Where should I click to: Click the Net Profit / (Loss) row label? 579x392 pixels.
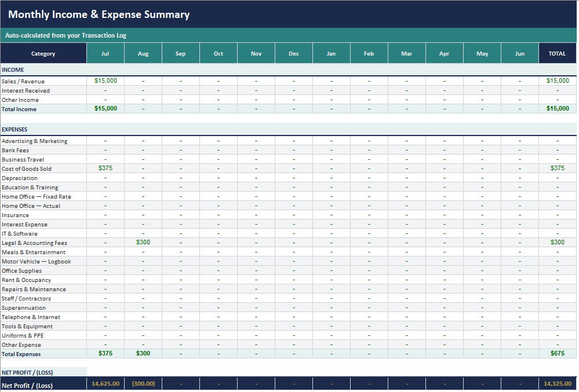(28, 383)
